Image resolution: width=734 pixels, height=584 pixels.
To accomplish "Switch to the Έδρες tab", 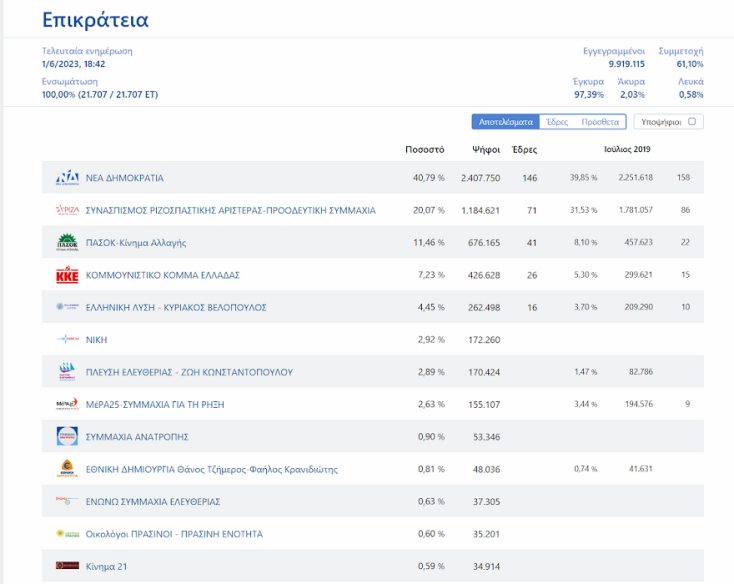I will [x=557, y=122].
